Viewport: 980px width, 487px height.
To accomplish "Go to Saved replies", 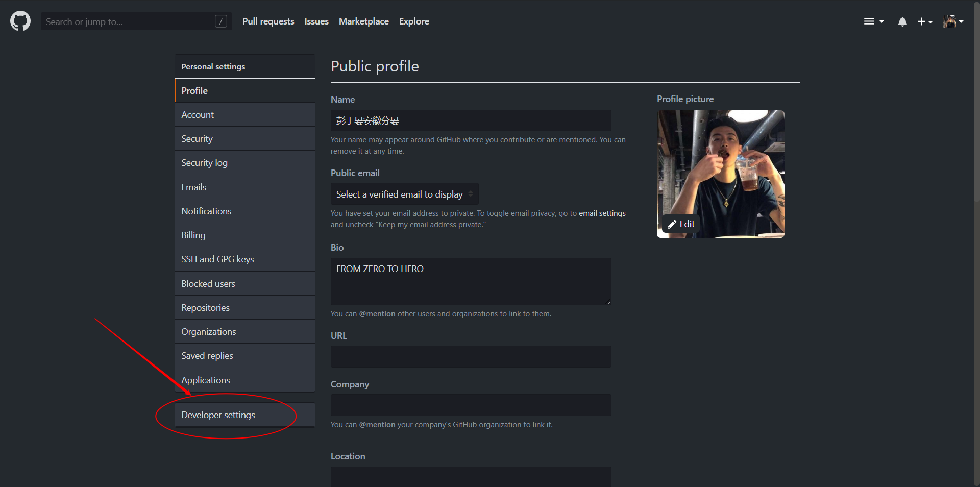I will click(245, 356).
